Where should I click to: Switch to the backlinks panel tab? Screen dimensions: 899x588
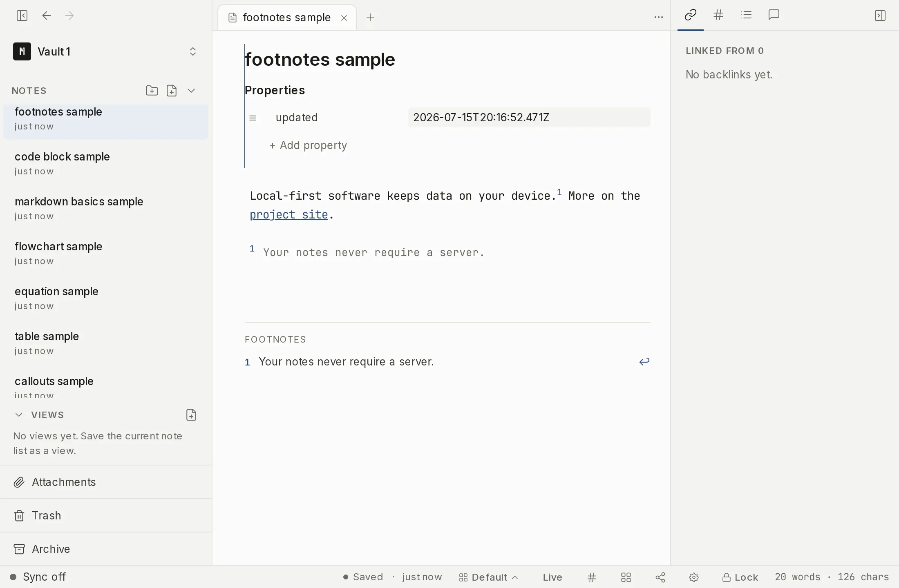[x=691, y=15]
